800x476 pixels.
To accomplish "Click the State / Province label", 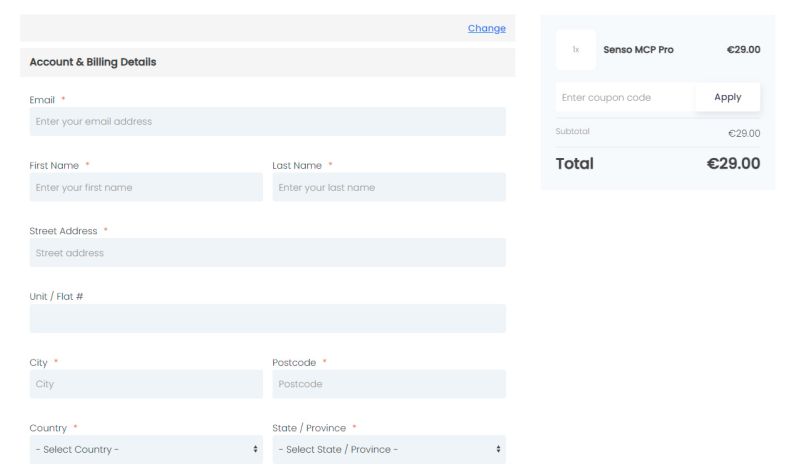I will coord(309,428).
